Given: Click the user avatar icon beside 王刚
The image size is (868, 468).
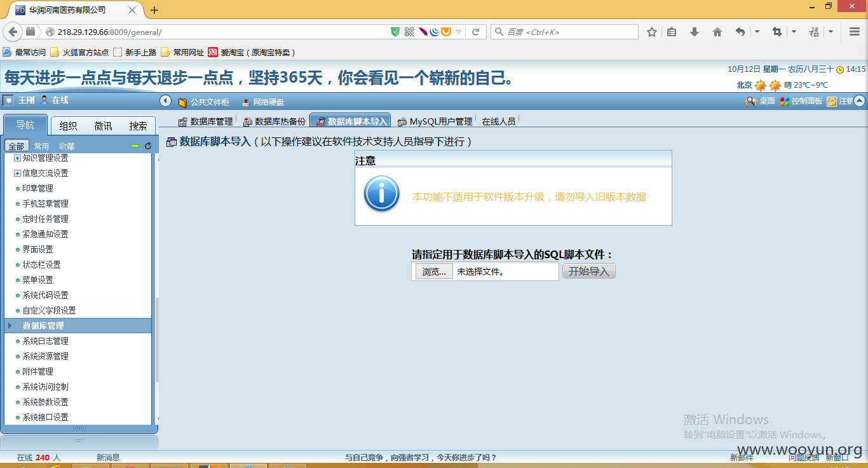Looking at the screenshot, I should click(8, 100).
